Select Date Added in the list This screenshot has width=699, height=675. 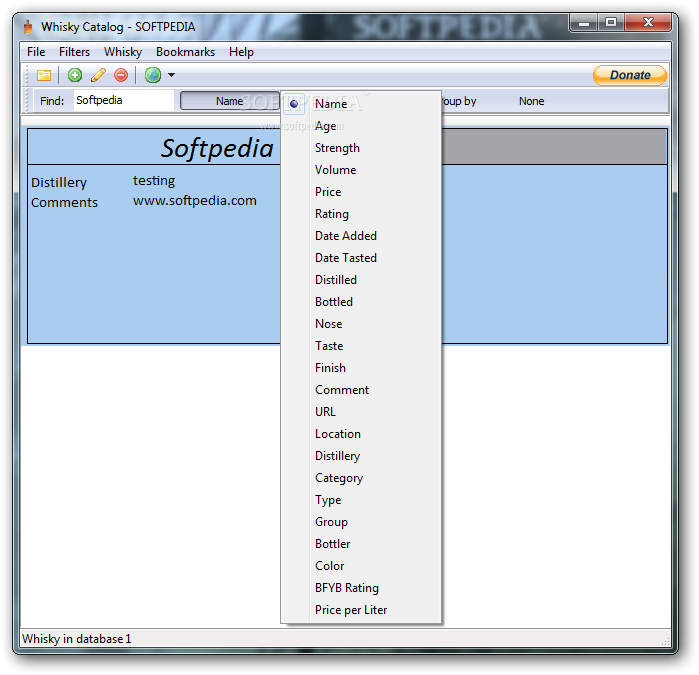point(362,235)
